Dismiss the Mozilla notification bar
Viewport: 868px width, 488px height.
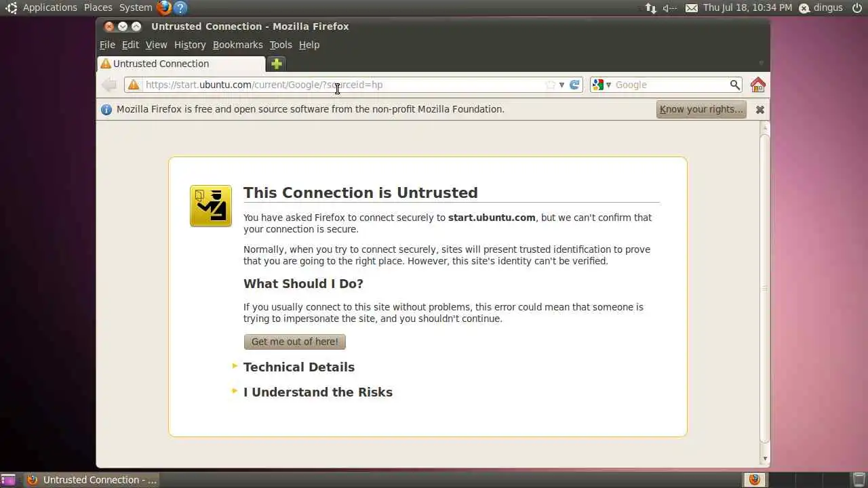pos(760,109)
